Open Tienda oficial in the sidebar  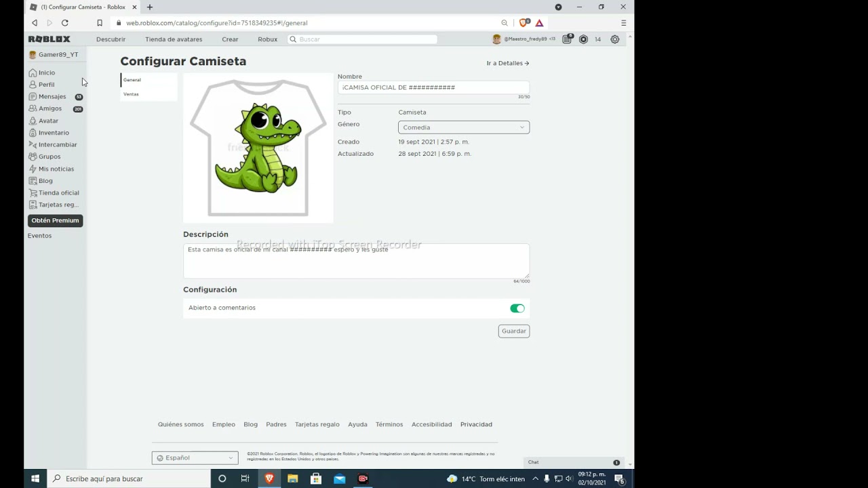[59, 192]
